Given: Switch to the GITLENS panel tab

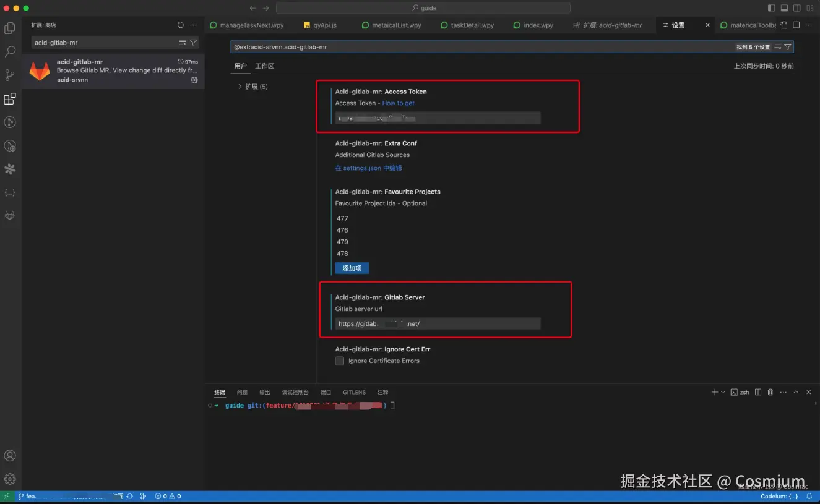Looking at the screenshot, I should point(354,392).
